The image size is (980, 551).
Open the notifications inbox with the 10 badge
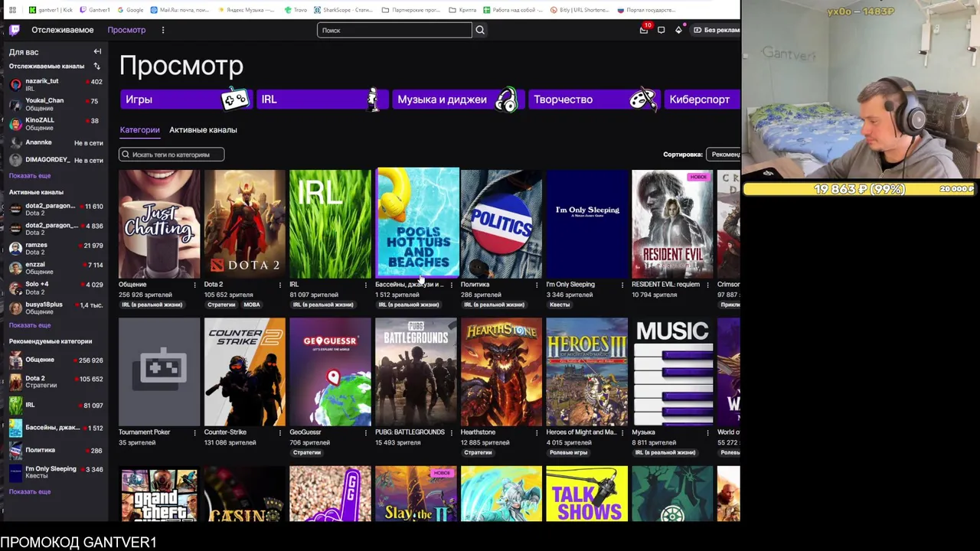click(x=644, y=29)
